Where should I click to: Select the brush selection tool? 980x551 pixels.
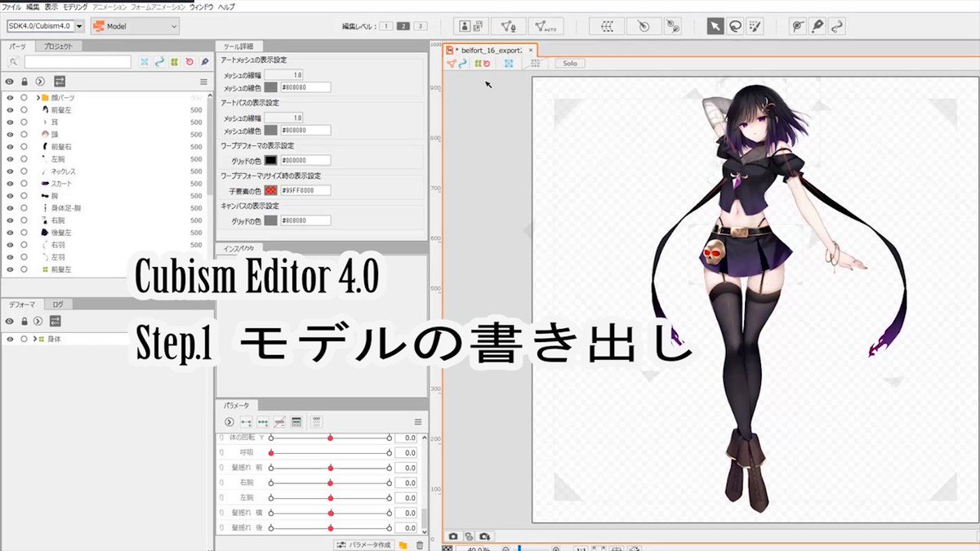point(755,26)
